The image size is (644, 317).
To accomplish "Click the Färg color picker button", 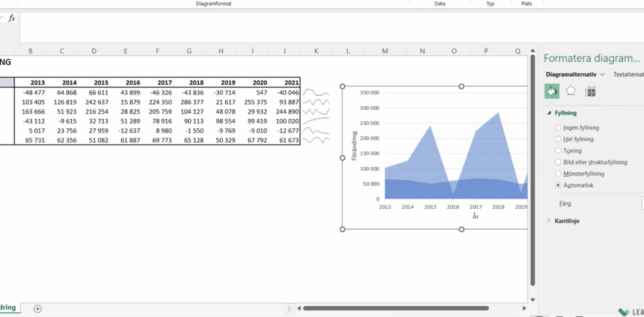I will [x=641, y=203].
